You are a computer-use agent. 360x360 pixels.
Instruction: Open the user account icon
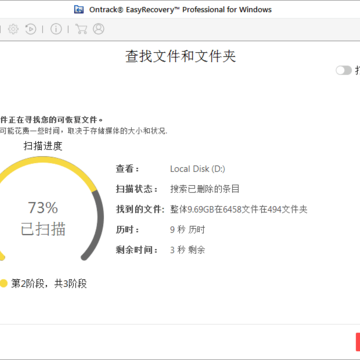click(98, 29)
